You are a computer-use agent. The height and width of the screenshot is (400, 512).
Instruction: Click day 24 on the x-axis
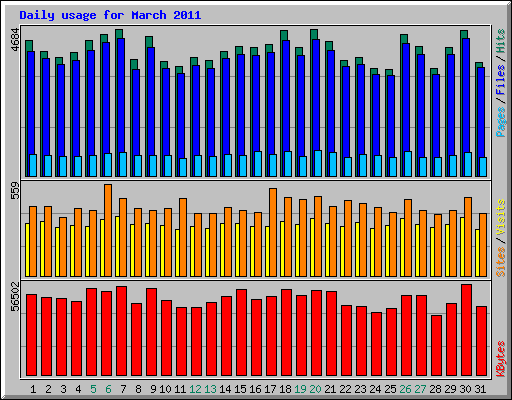[x=375, y=389]
